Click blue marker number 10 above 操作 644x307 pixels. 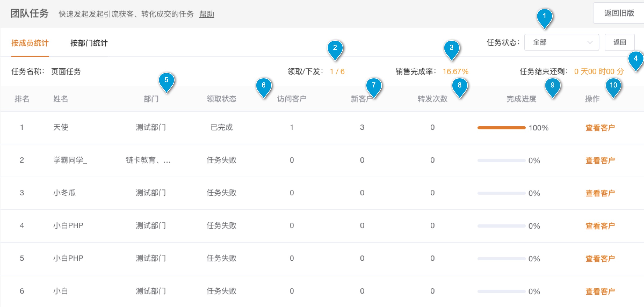point(613,86)
